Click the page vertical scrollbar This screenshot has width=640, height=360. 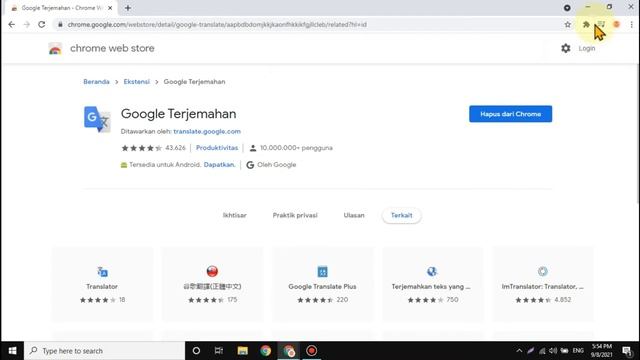coord(638,135)
